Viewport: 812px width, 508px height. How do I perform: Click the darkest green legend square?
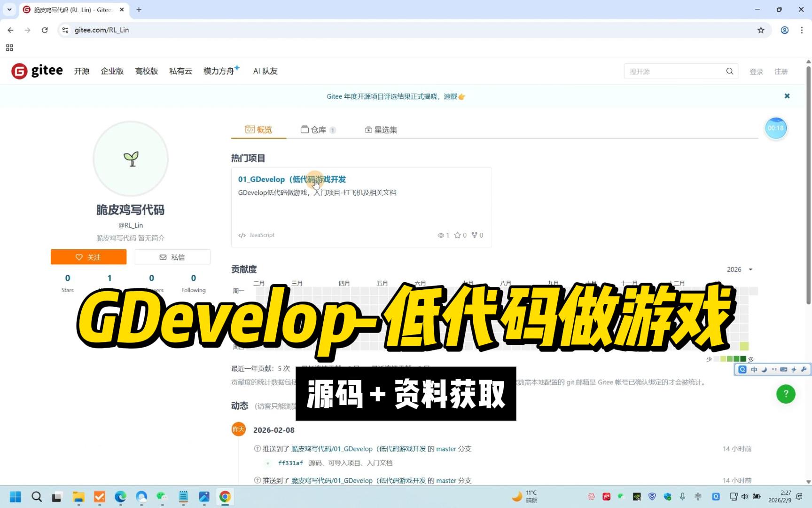point(743,359)
